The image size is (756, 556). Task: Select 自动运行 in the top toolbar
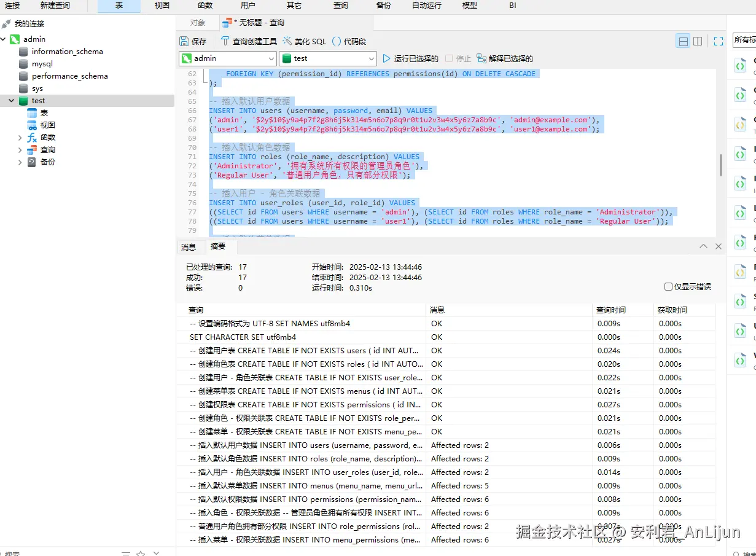427,6
